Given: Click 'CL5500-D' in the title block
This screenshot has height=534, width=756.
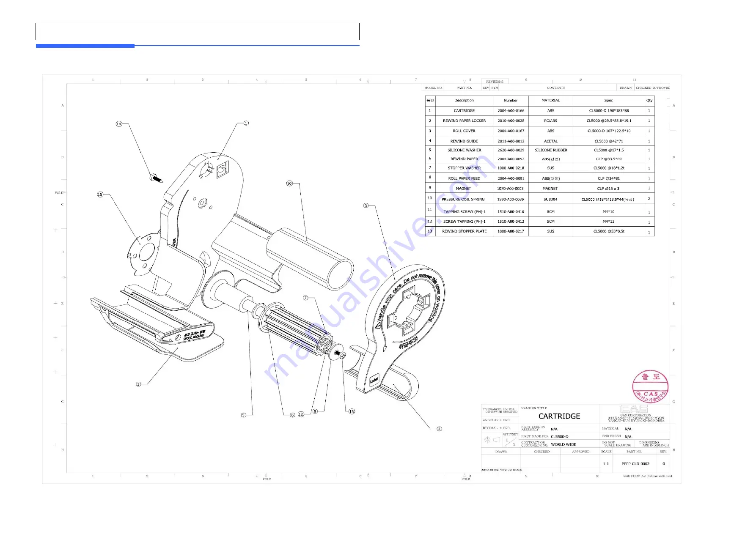Looking at the screenshot, I should pos(559,437).
